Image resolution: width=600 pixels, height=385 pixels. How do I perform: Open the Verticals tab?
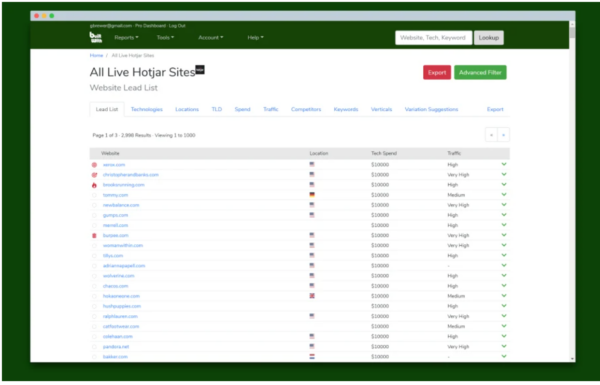point(381,109)
